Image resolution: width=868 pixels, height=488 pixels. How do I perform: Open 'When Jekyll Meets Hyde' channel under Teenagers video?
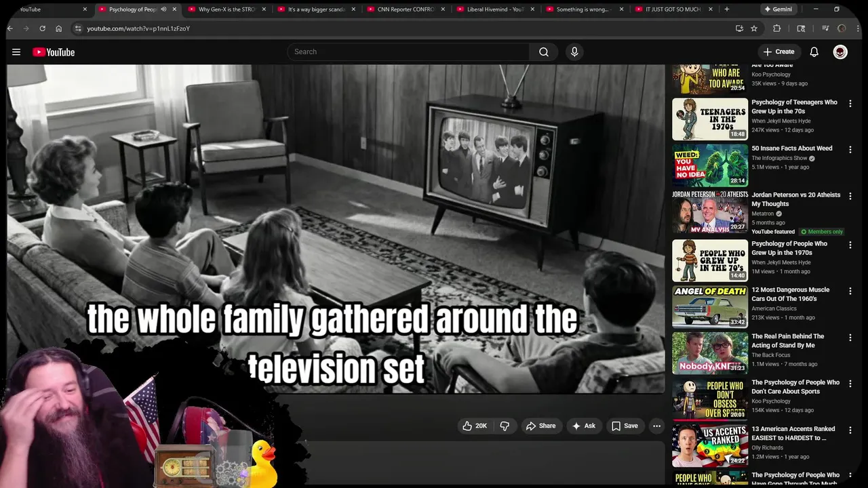[781, 121]
